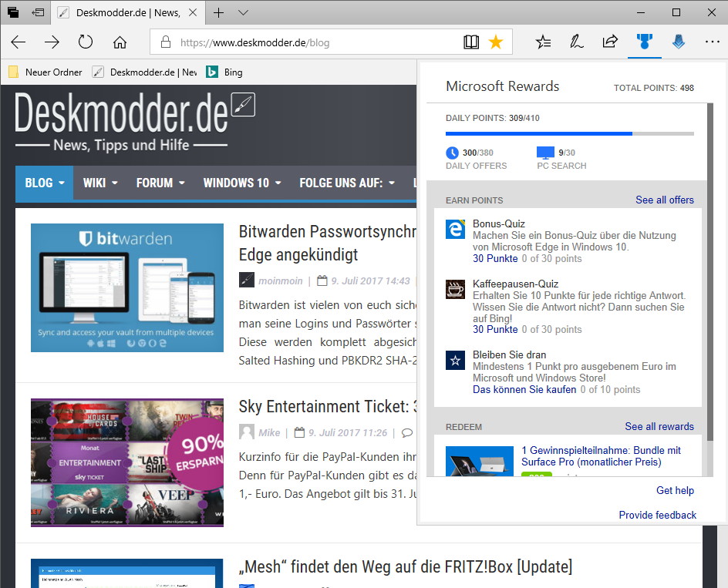Open the Bonus-Quiz Edge icon offer
728x588 pixels.
pos(455,229)
